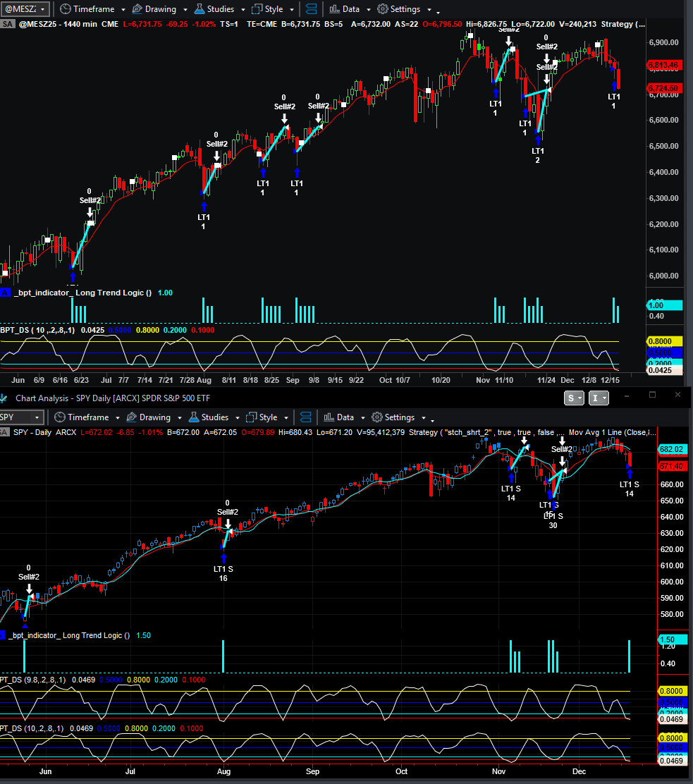Click the Timeframe clock icon in the top chart
Screen dimensions: 693x784
pos(66,9)
